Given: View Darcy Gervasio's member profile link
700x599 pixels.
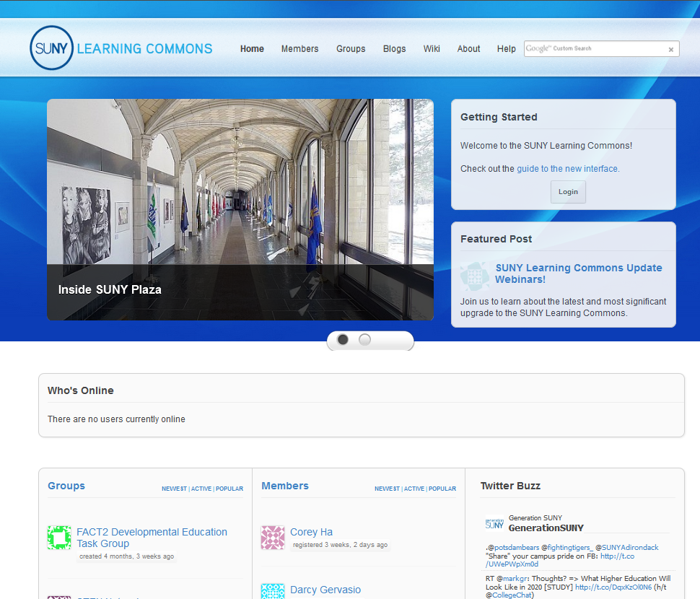Looking at the screenshot, I should point(325,590).
